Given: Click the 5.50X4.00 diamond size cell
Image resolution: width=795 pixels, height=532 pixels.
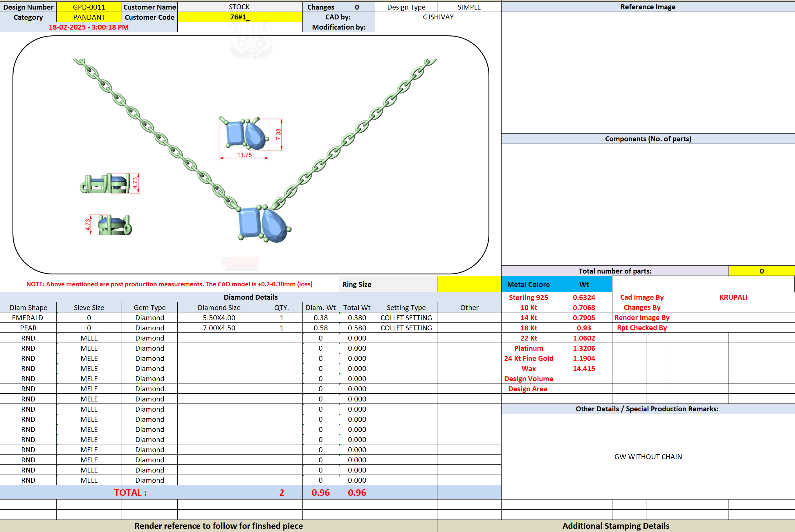Looking at the screenshot, I should coord(219,318).
